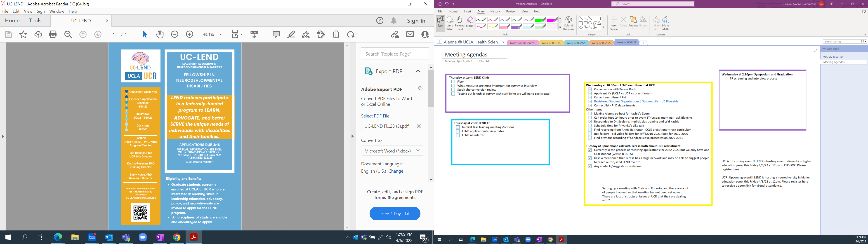Open Acrobat help question mark icon
The width and height of the screenshot is (868, 244).
380,21
